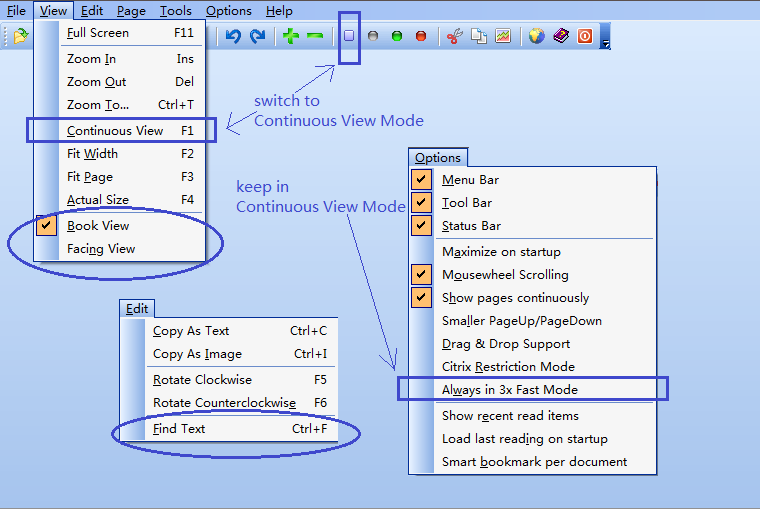Click the green plus zoom in icon
Screen dimensions: 760x509
click(291, 37)
